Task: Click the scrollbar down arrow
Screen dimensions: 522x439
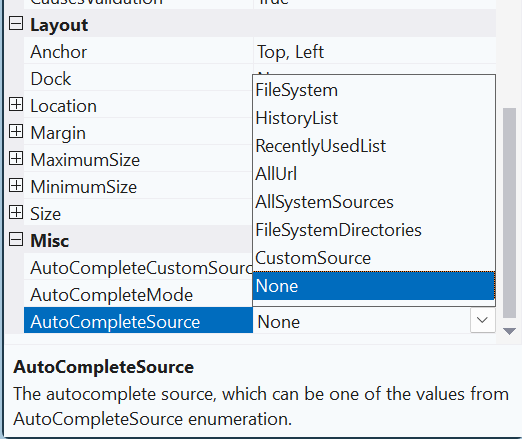Action: 509,331
